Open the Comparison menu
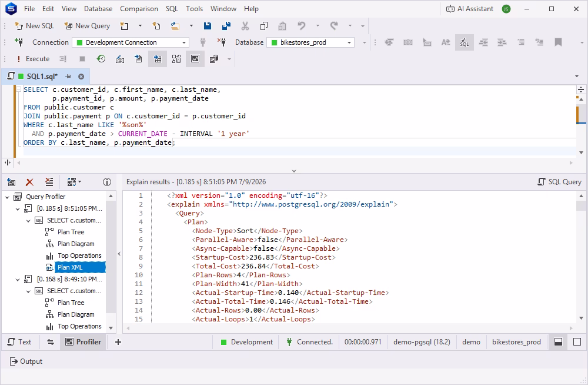 coord(139,9)
